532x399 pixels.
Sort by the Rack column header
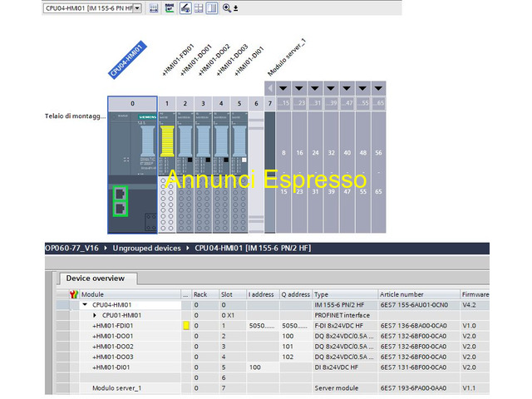click(205, 294)
